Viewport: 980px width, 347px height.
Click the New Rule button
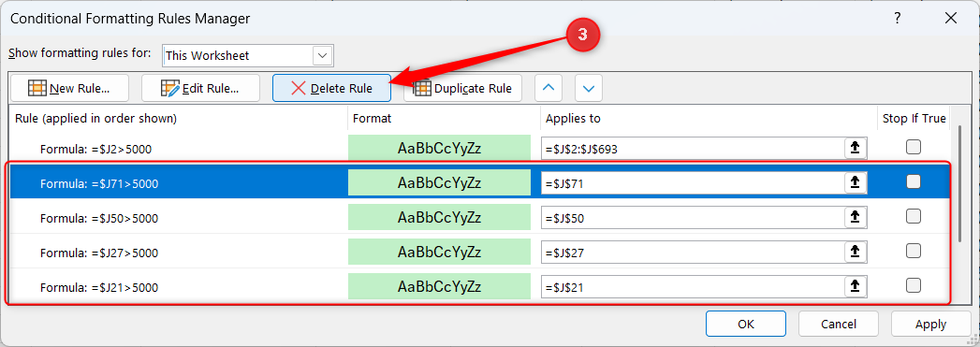(x=69, y=88)
